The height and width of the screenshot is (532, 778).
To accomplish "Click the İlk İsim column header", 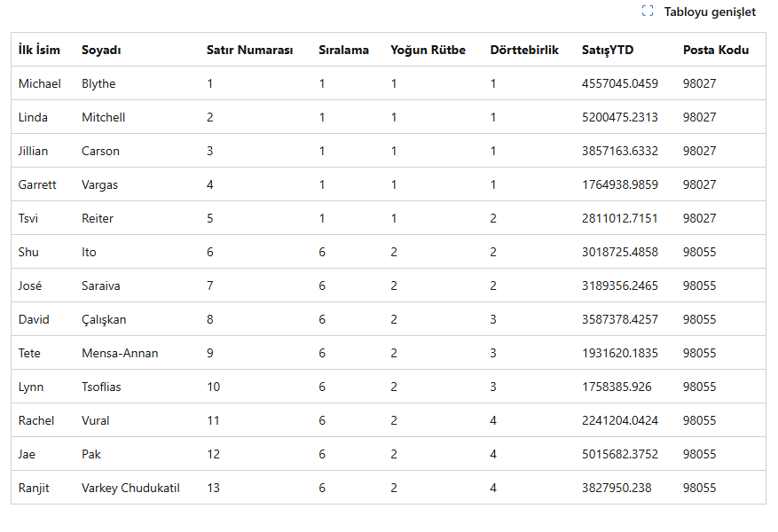I will (39, 50).
